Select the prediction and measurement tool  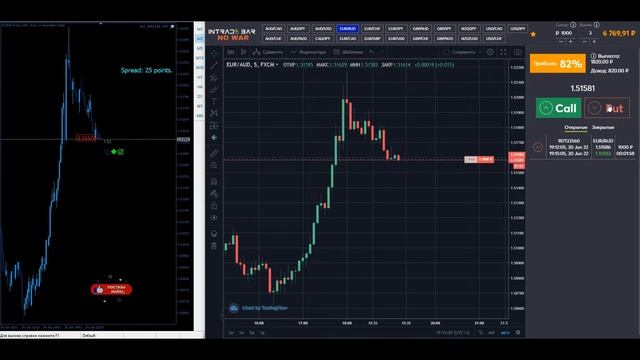pyautogui.click(x=214, y=125)
